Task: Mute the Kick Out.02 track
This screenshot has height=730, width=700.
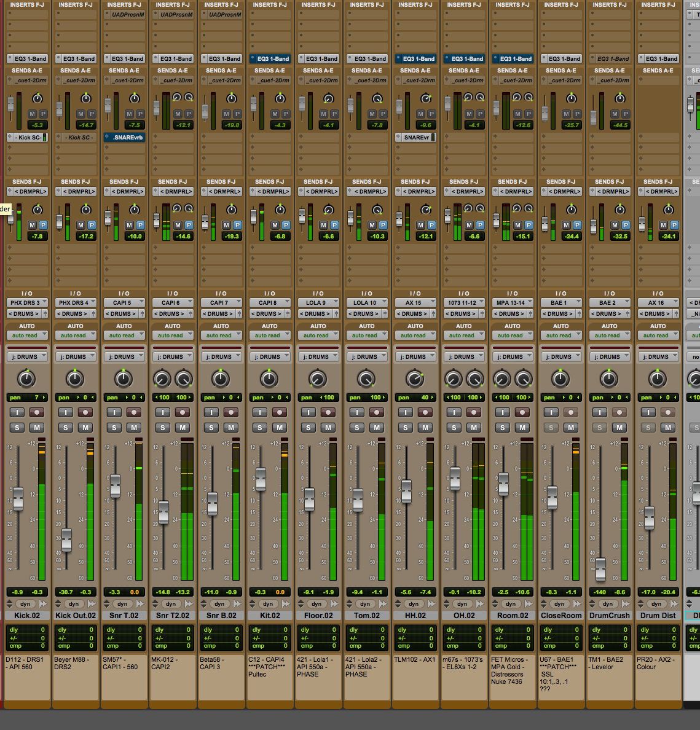Action: coord(85,428)
